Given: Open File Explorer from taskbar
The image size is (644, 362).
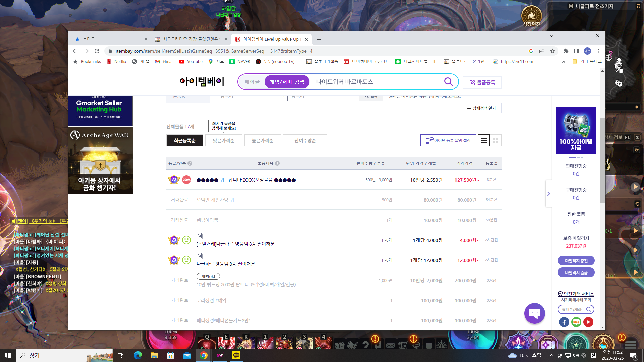Looking at the screenshot, I should [x=154, y=355].
